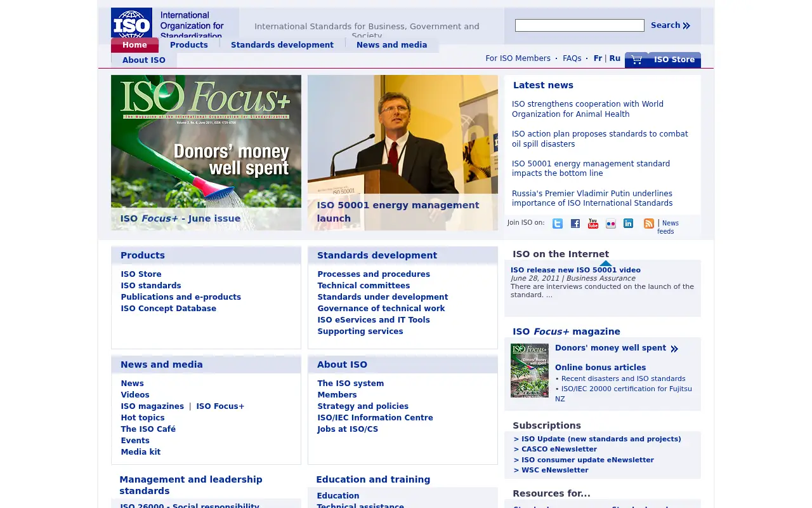Open Strategy and policies link
This screenshot has height=508, width=812.
point(363,406)
